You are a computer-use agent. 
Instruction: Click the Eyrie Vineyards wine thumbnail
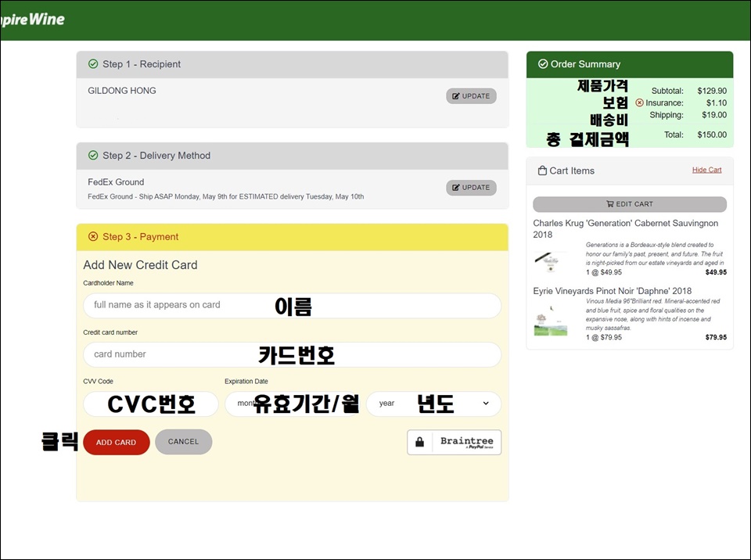click(x=551, y=320)
